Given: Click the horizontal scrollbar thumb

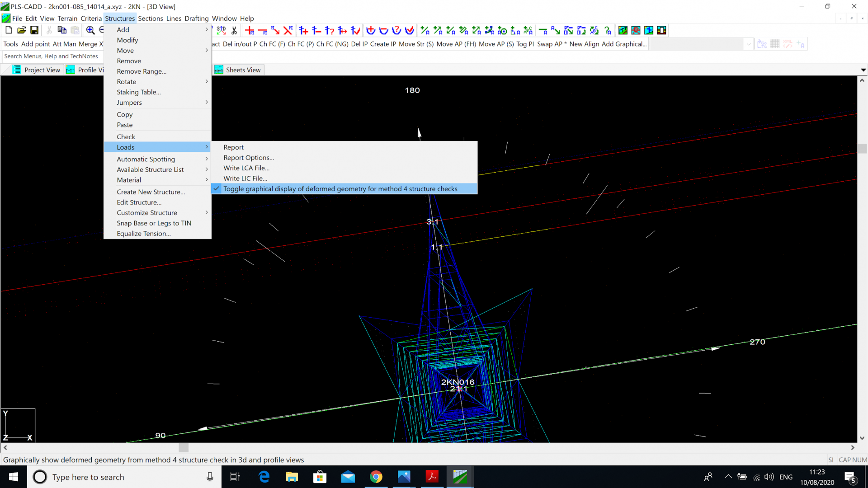Looking at the screenshot, I should [x=184, y=448].
